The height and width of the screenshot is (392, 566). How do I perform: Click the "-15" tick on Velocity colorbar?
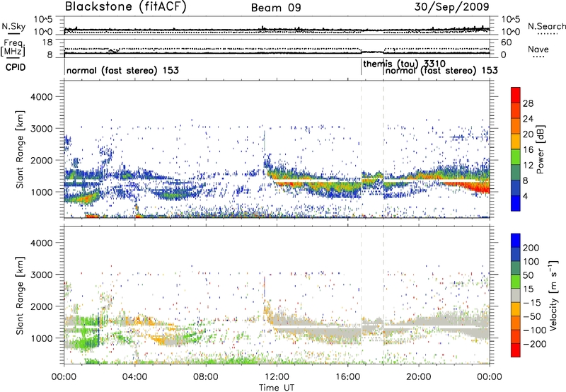point(532,303)
